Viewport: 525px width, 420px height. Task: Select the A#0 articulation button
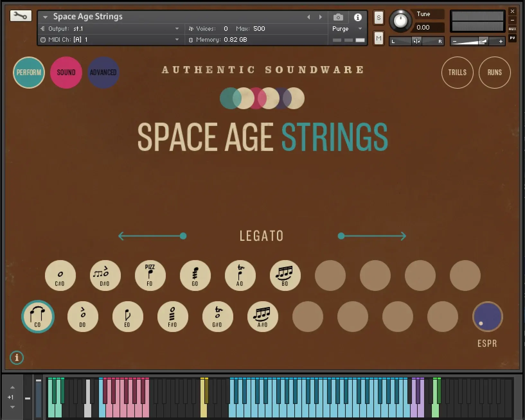coord(262,317)
